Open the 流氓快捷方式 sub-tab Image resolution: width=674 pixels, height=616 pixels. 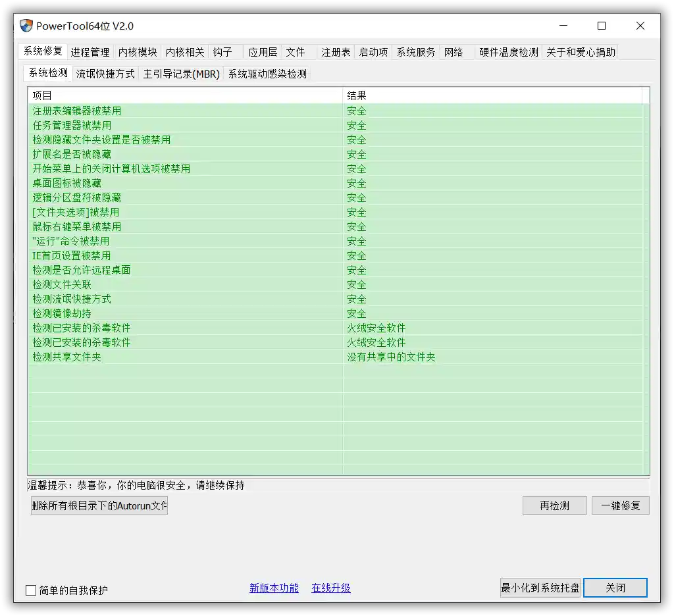pyautogui.click(x=105, y=74)
